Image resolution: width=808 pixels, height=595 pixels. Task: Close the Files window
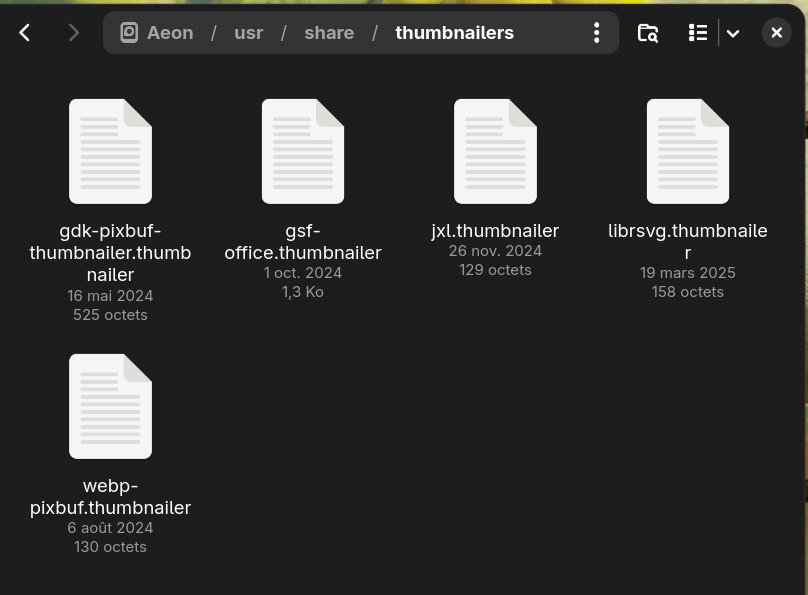coord(776,33)
